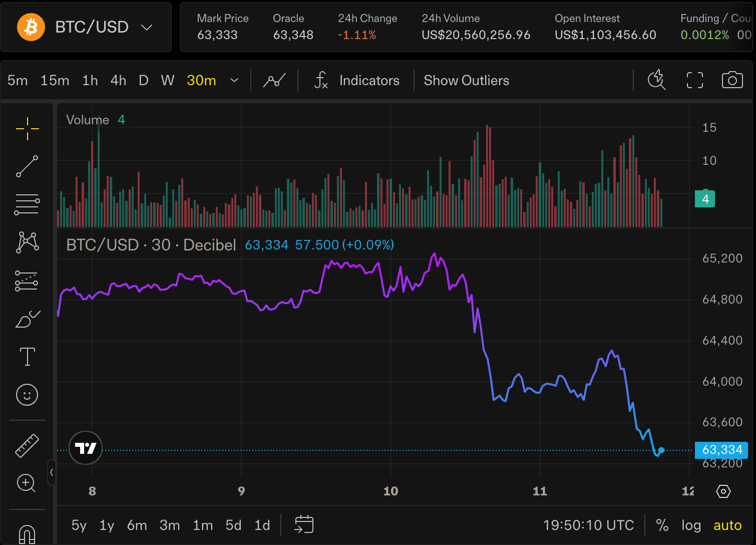Collapse the left drawing toolbar
The image size is (756, 545).
click(x=51, y=472)
